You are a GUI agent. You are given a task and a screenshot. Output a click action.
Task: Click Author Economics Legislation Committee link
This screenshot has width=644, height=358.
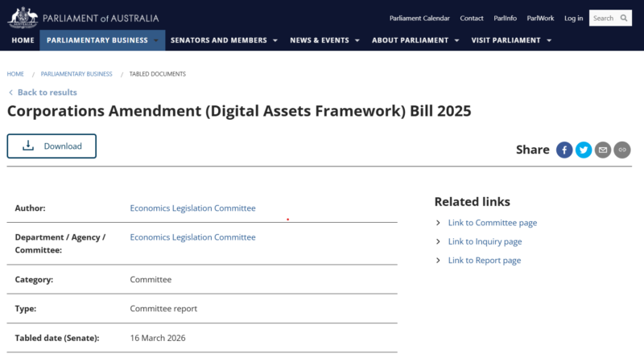(192, 208)
